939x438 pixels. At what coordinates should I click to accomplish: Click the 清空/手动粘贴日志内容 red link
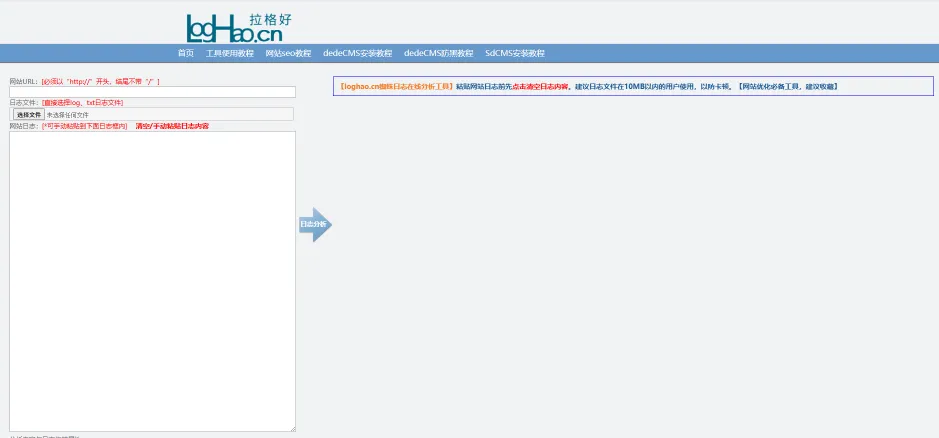point(172,126)
